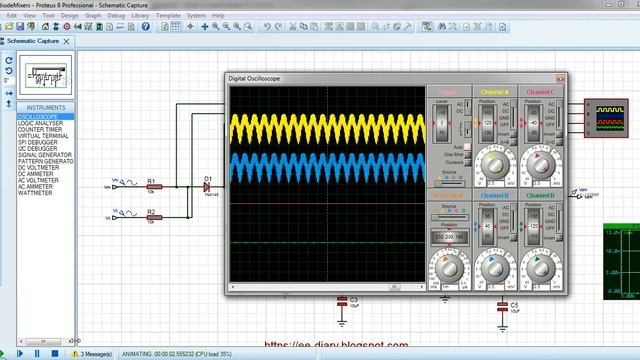Click the Save project toolbar icon
This screenshot has height=360, width=640.
tap(20, 27)
